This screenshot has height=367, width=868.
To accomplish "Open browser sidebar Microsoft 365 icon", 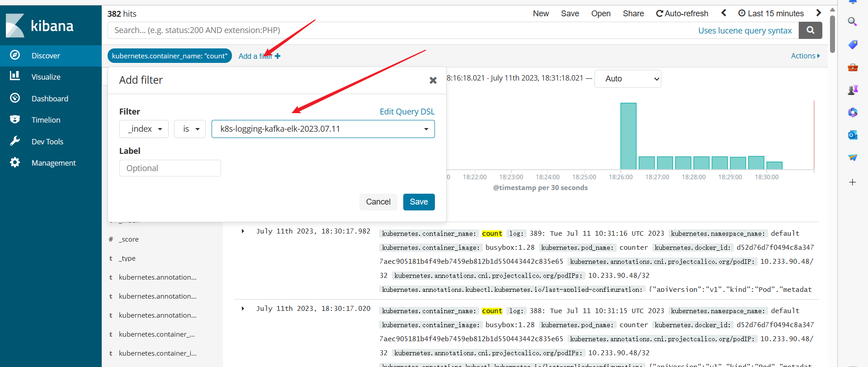I will click(x=853, y=112).
